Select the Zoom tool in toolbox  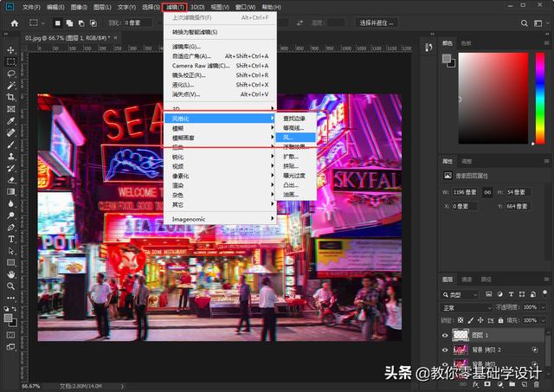pyautogui.click(x=11, y=286)
